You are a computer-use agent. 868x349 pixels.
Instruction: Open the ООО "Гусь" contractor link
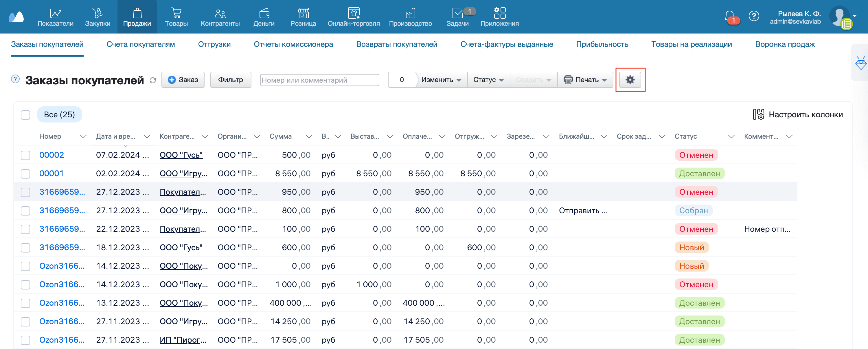point(181,155)
